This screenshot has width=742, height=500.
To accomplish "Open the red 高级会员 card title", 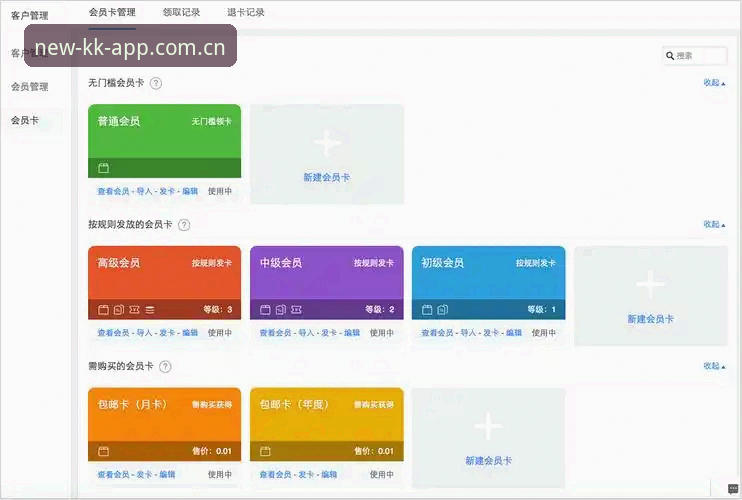I will pyautogui.click(x=118, y=263).
